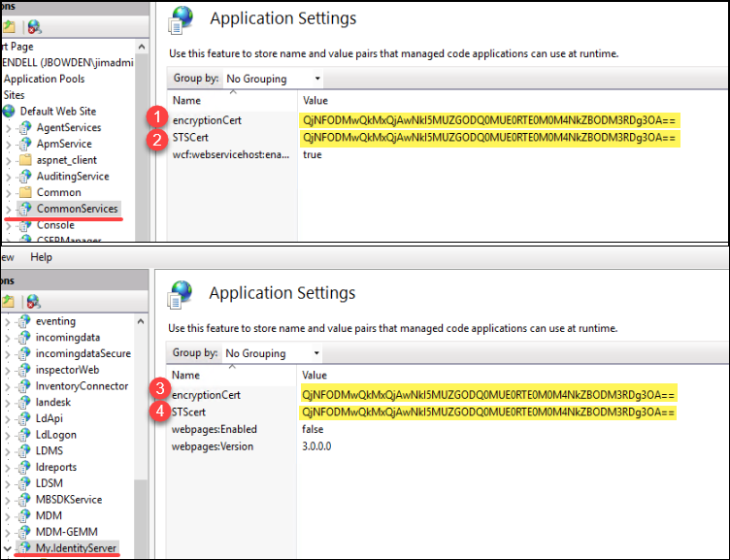Click the eventing application icon

tap(25, 321)
